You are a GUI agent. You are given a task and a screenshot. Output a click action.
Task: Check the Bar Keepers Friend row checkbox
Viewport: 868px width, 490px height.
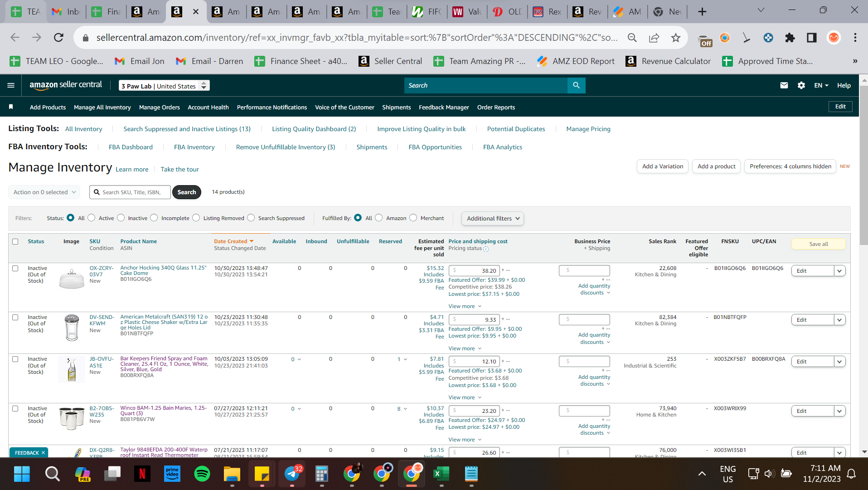tap(15, 359)
